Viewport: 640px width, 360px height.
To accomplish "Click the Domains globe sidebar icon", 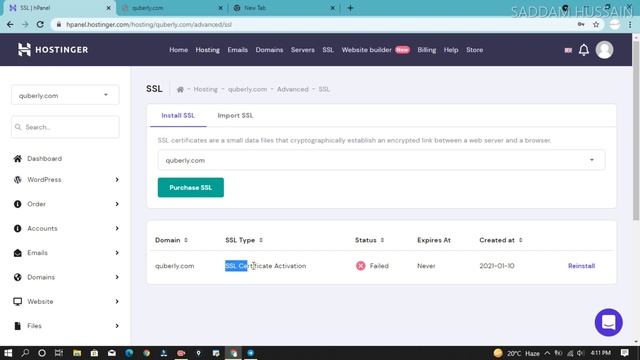I will tap(18, 277).
